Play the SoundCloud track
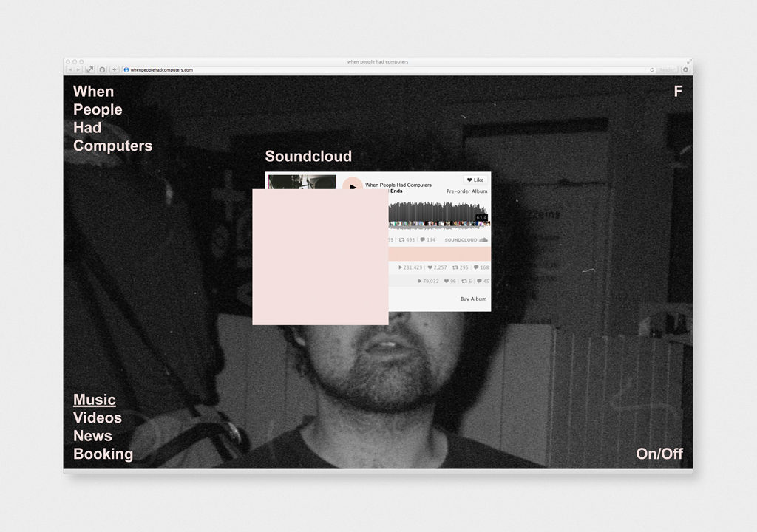This screenshot has width=757, height=532. [353, 186]
